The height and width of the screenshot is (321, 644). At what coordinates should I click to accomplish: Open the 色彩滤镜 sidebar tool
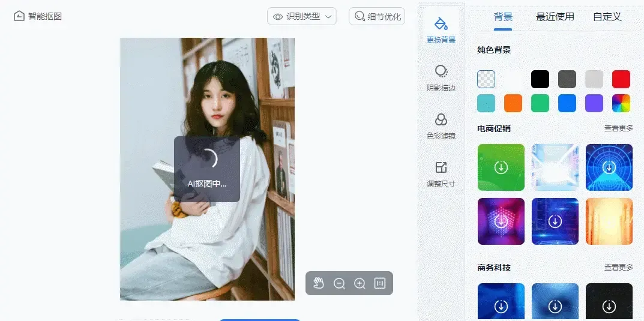[x=441, y=125]
